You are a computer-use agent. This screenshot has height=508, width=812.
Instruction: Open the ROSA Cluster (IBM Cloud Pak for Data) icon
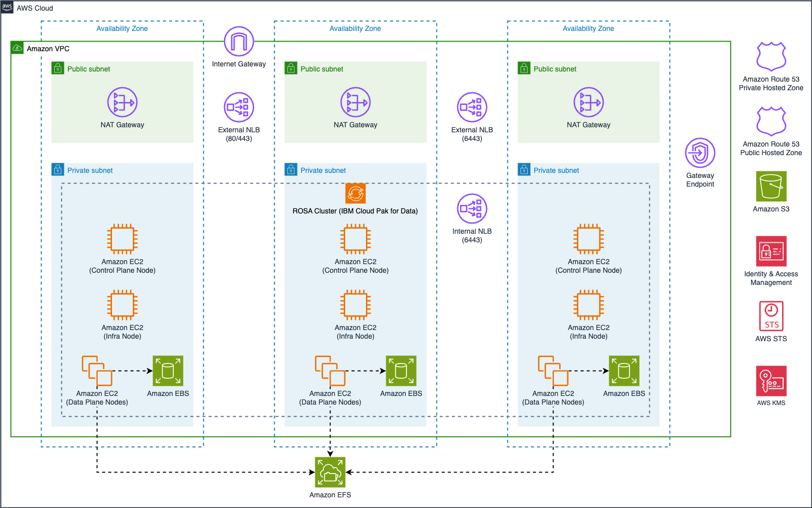(355, 193)
